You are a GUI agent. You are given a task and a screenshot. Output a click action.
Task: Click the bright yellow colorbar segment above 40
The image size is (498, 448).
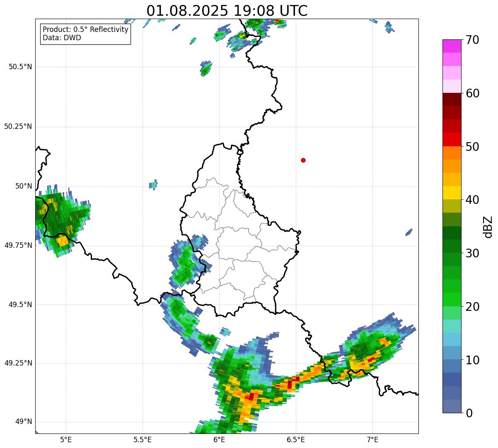(x=452, y=193)
